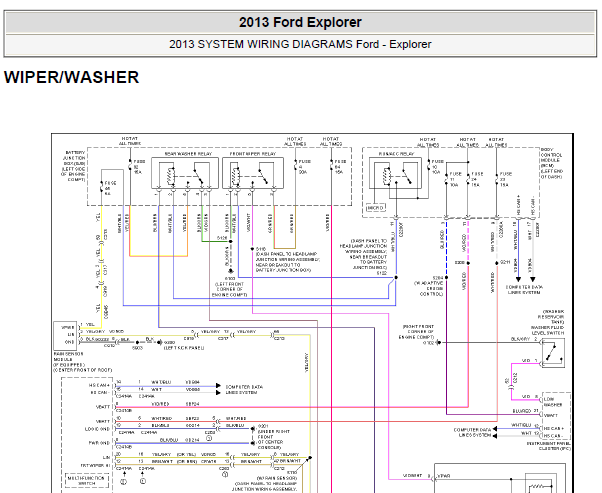This screenshot has height=493, width=602.
Task: Click the "PWR GND" pin label
Action: tap(99, 443)
